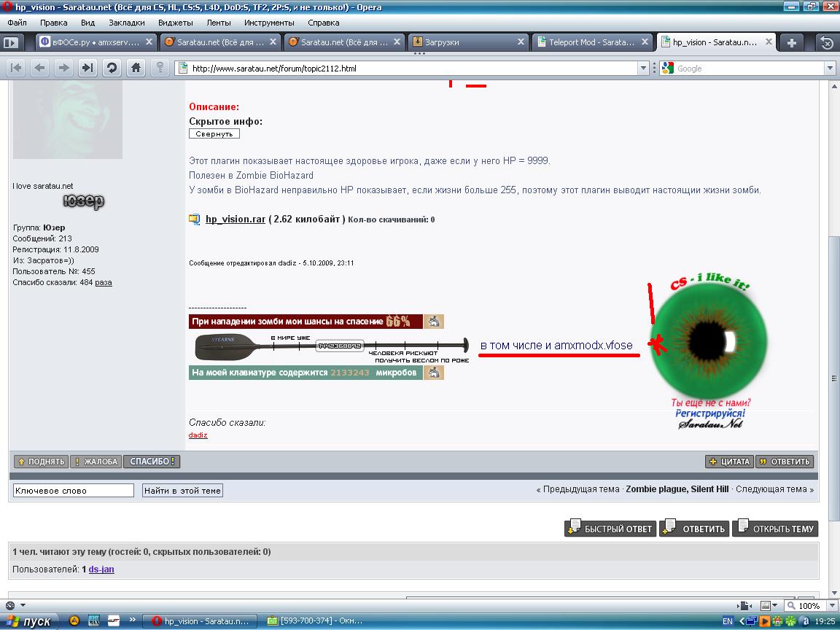Collapse hidden info with Свернуть button
This screenshot has width=840, height=630.
(214, 133)
